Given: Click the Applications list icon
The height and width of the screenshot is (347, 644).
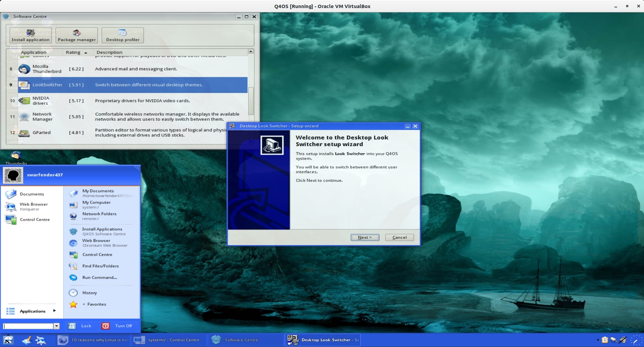Looking at the screenshot, I should [11, 311].
